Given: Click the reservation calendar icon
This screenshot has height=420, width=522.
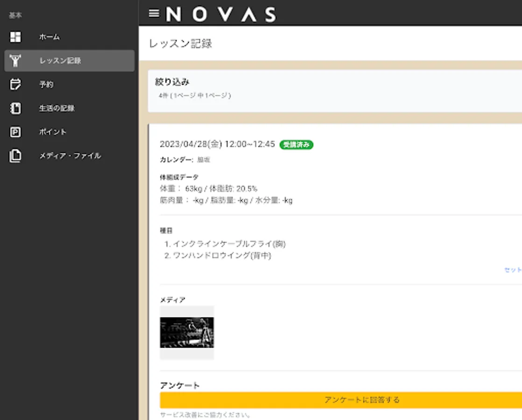Looking at the screenshot, I should [x=15, y=84].
